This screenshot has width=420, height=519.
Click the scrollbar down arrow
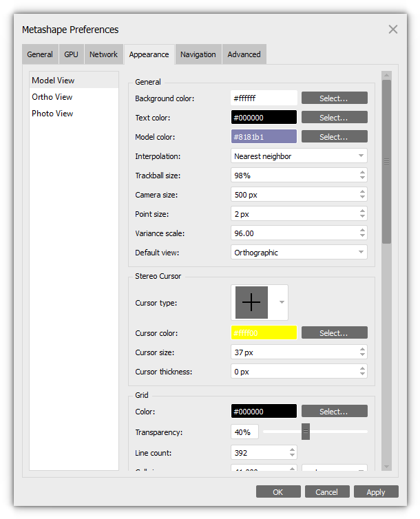click(386, 467)
